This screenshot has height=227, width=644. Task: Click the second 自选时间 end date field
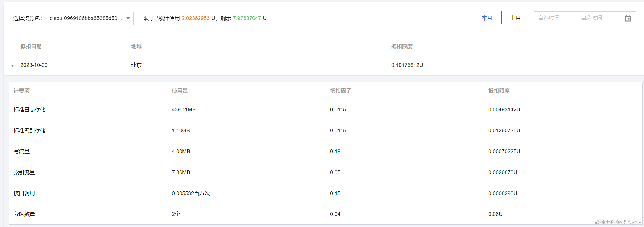click(x=591, y=18)
